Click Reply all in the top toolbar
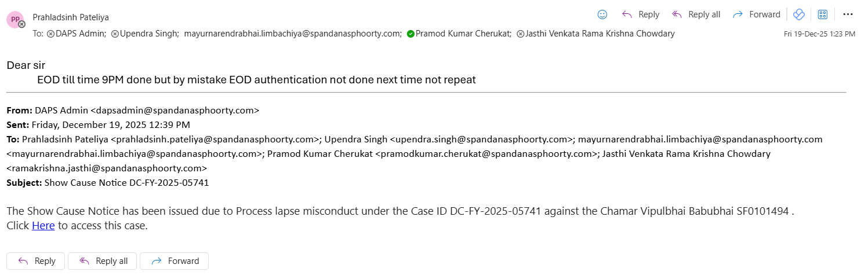Image resolution: width=868 pixels, height=279 pixels. coord(696,14)
